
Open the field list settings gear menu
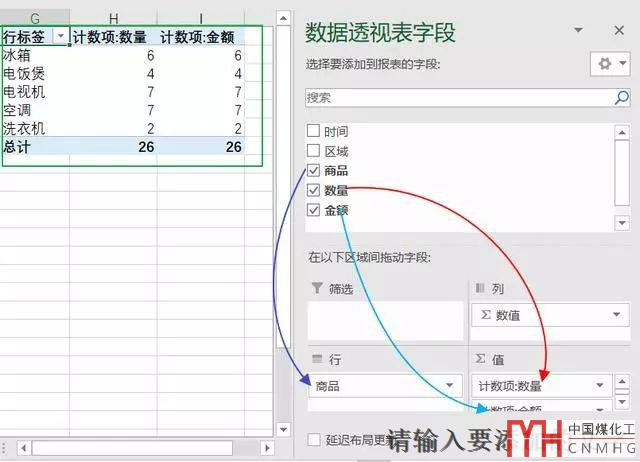click(x=610, y=64)
